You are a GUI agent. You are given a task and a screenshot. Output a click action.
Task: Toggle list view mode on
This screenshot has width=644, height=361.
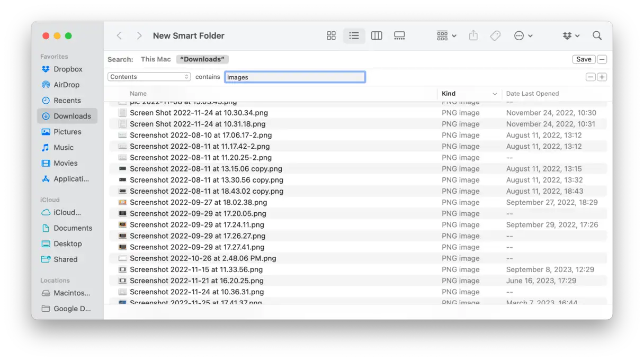(354, 35)
